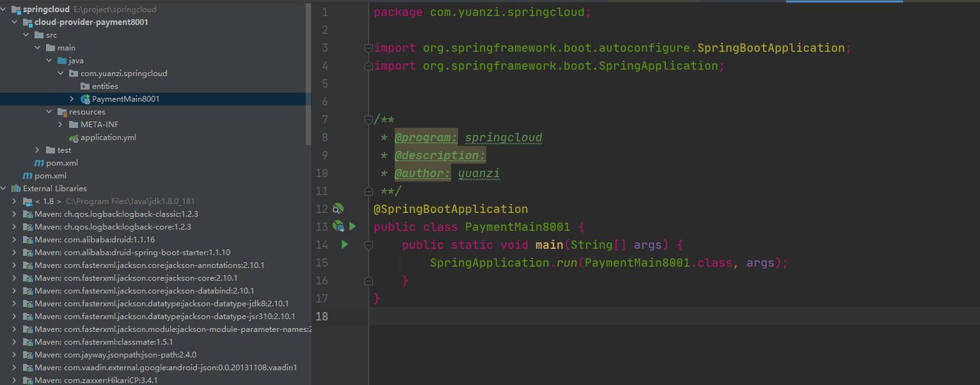Click the @description tag in Javadoc

point(440,155)
